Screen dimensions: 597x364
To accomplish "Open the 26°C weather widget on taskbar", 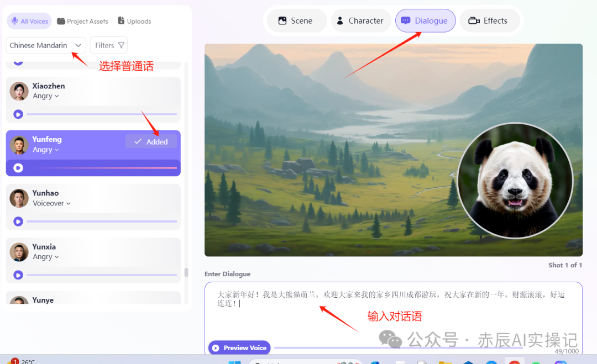I will [x=22, y=361].
